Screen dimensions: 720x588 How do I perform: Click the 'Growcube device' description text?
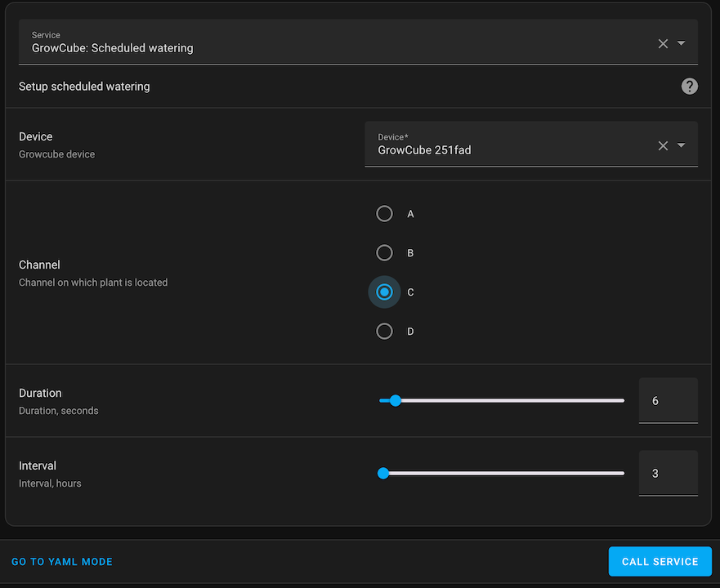click(x=57, y=154)
